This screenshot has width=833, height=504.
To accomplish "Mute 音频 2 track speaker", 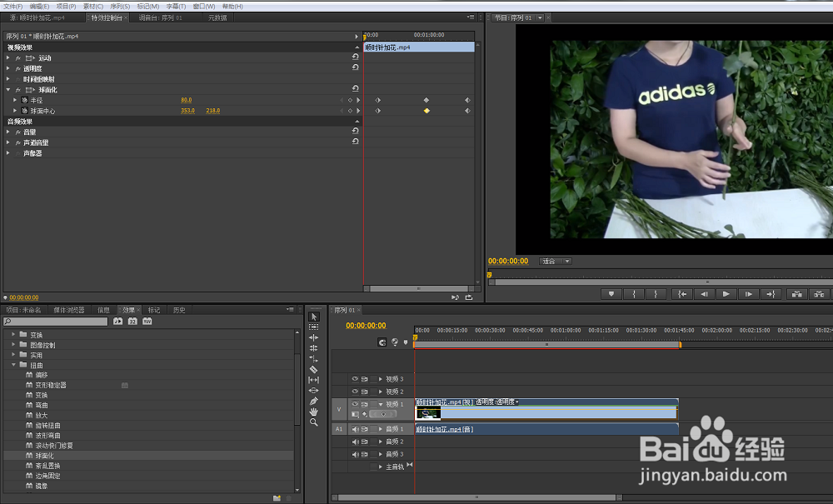I will 355,442.
